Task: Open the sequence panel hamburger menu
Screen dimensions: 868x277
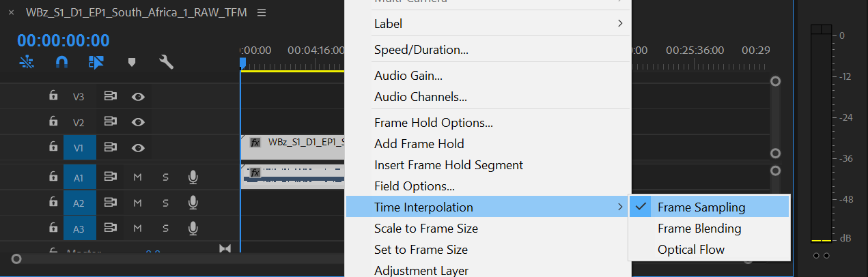Action: (x=262, y=13)
